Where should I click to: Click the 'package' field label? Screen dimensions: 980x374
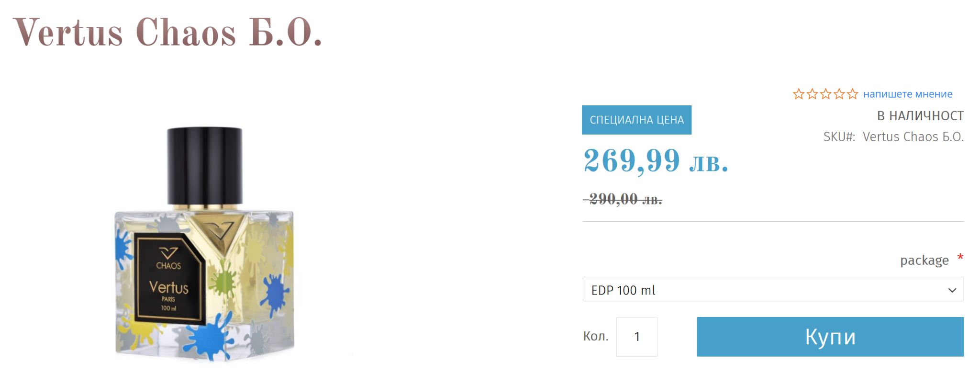click(x=924, y=261)
